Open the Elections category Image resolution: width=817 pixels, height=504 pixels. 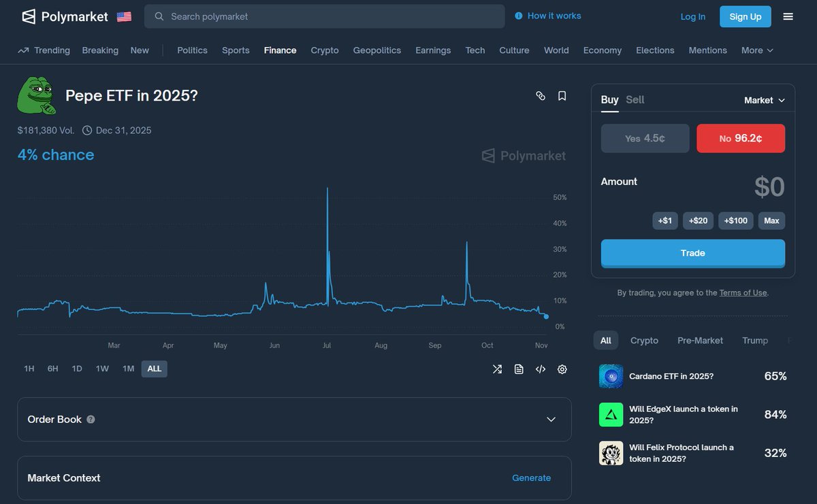click(x=655, y=50)
